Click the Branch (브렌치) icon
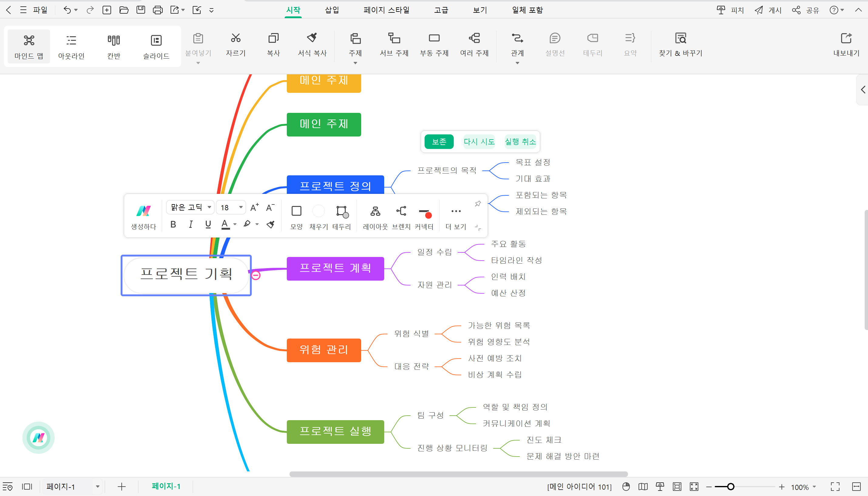Image resolution: width=868 pixels, height=496 pixels. (401, 211)
